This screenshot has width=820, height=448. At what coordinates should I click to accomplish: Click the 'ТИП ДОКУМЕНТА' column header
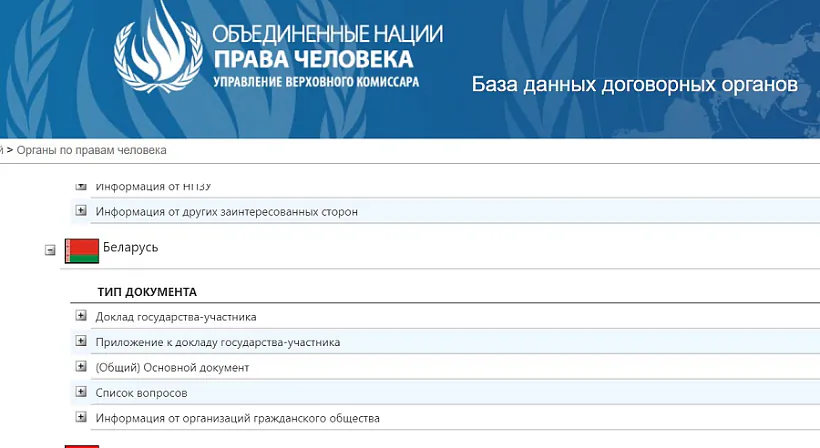point(147,292)
